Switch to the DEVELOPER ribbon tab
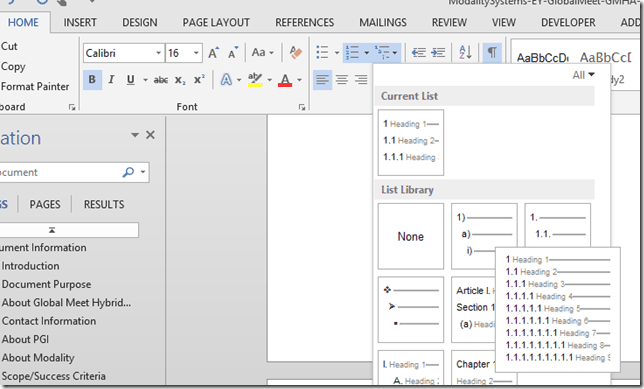This screenshot has width=644, height=389. [x=568, y=22]
